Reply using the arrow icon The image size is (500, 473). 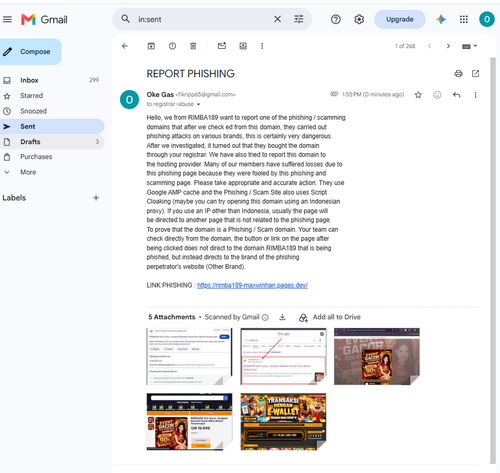[456, 95]
